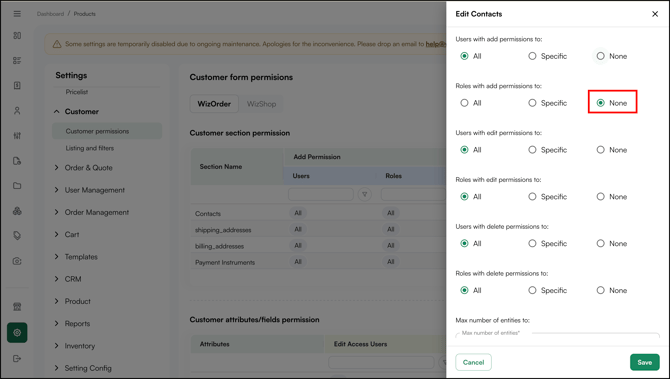The image size is (670, 379).
Task: Click the Edit Access Users filter input
Action: point(381,362)
